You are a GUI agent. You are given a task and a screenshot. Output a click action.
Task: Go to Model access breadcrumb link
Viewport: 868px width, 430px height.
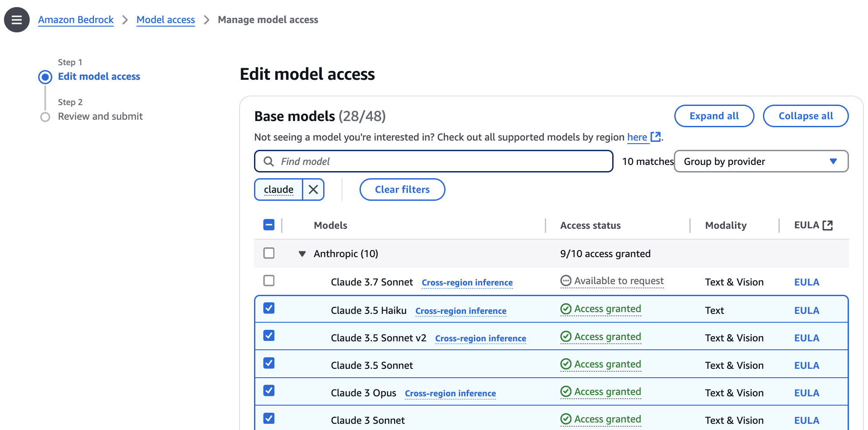point(166,20)
